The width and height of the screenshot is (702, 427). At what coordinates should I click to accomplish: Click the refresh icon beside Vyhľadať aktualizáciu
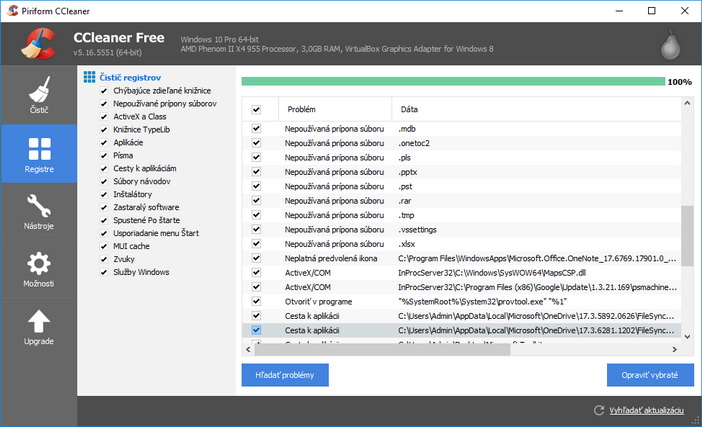[599, 410]
